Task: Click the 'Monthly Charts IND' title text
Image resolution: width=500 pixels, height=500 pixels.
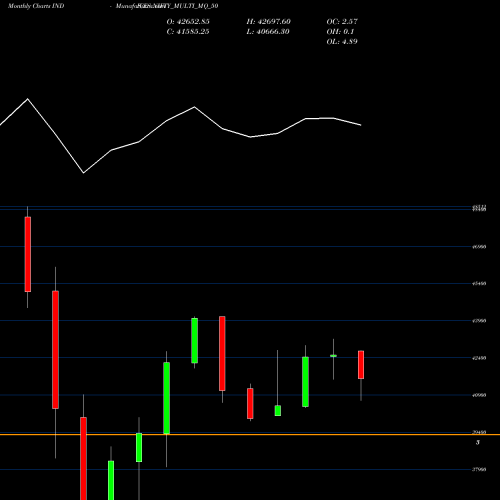Action: 36,6
